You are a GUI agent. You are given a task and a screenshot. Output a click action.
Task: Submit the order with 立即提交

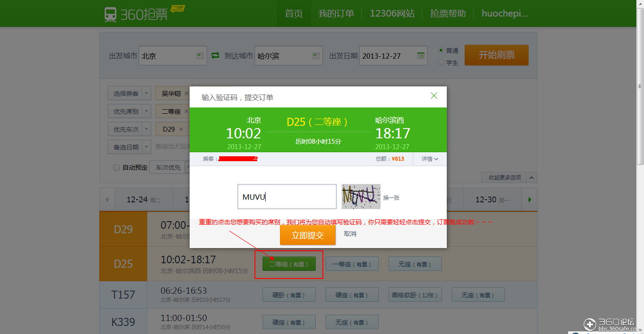pos(308,235)
